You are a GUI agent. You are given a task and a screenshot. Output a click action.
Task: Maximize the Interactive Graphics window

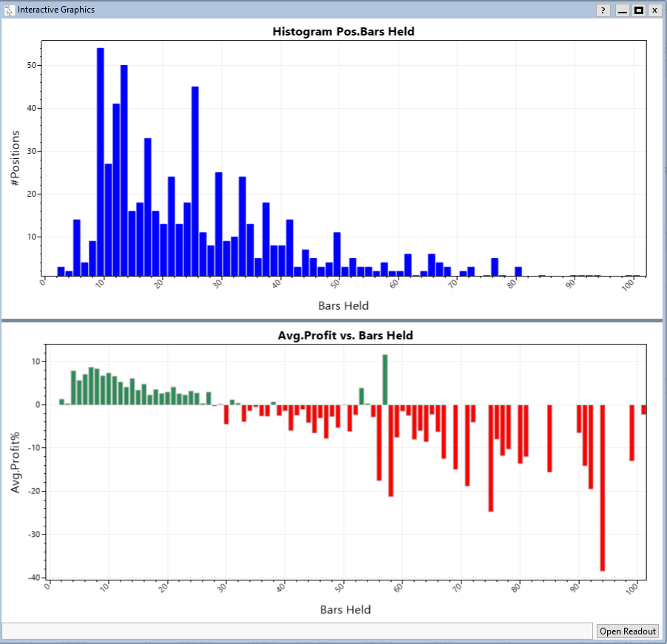[638, 10]
